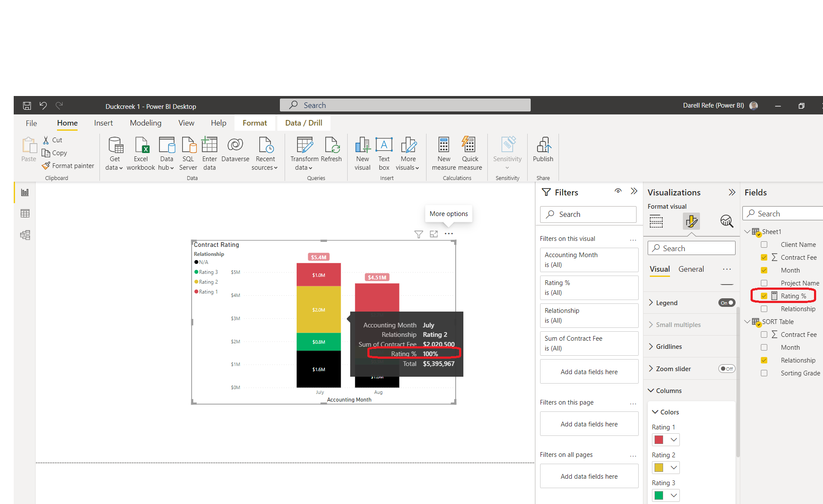Create a New measure
The image size is (823, 504).
click(444, 154)
